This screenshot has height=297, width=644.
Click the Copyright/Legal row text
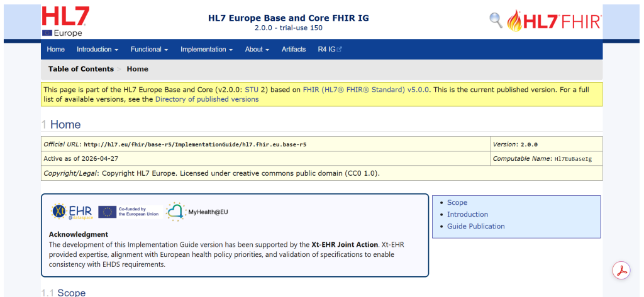tap(211, 173)
